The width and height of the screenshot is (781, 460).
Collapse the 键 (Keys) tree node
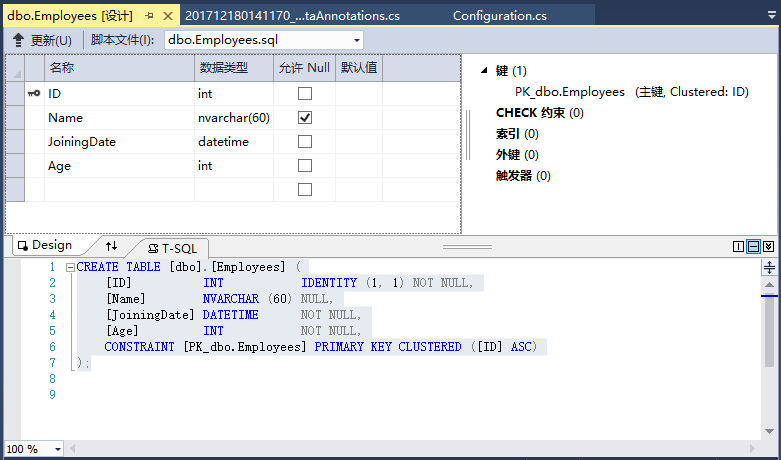[484, 71]
